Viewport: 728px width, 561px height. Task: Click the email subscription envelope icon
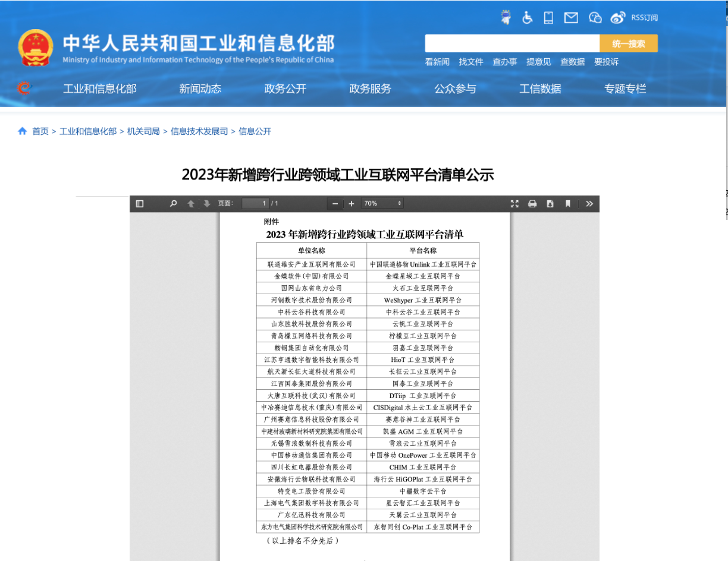570,17
